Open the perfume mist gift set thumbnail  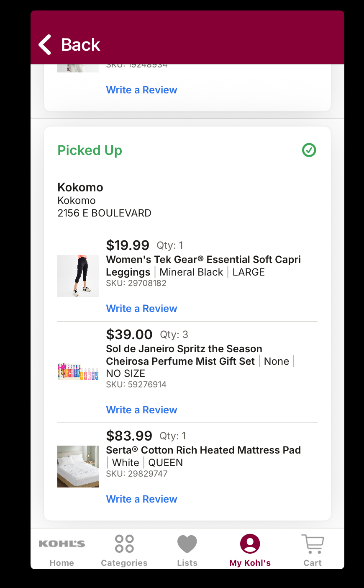tap(78, 371)
